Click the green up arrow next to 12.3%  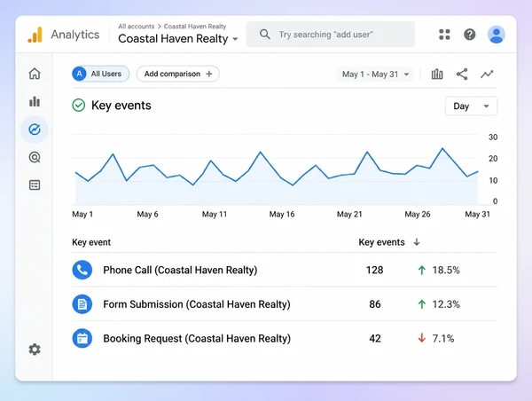[422, 304]
